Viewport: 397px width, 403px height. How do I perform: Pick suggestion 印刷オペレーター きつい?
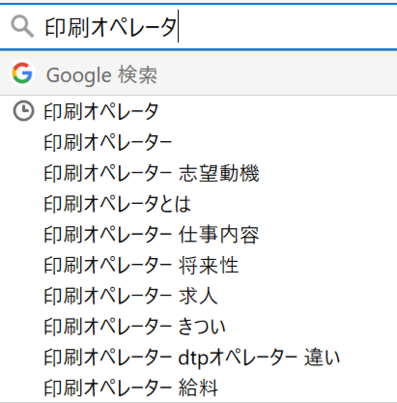pos(198,327)
